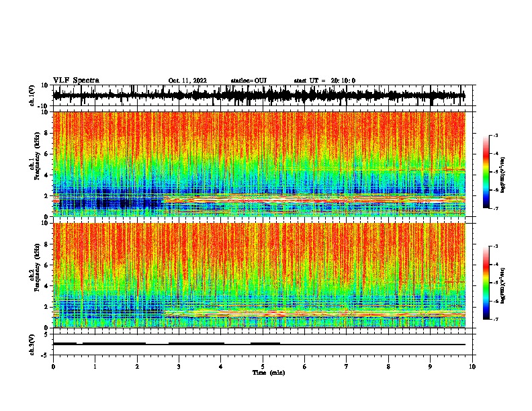
Task: Select the "start UT = 20:10:0" header text
Action: (324, 81)
